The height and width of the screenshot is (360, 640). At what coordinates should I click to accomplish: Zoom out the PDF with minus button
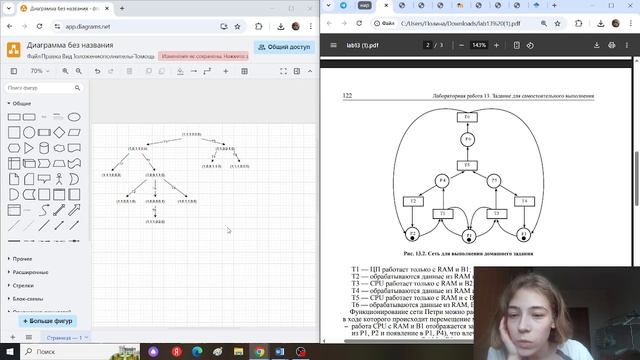pyautogui.click(x=462, y=45)
